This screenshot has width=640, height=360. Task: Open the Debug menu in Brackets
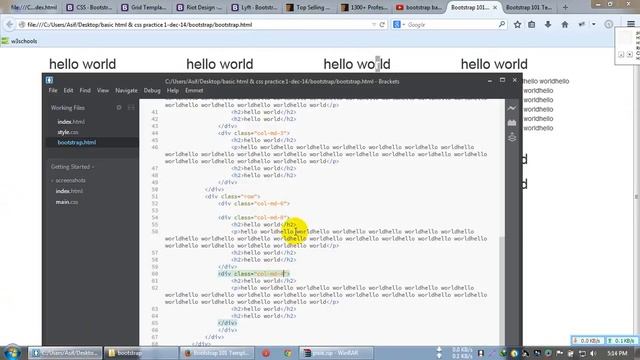tap(152, 91)
